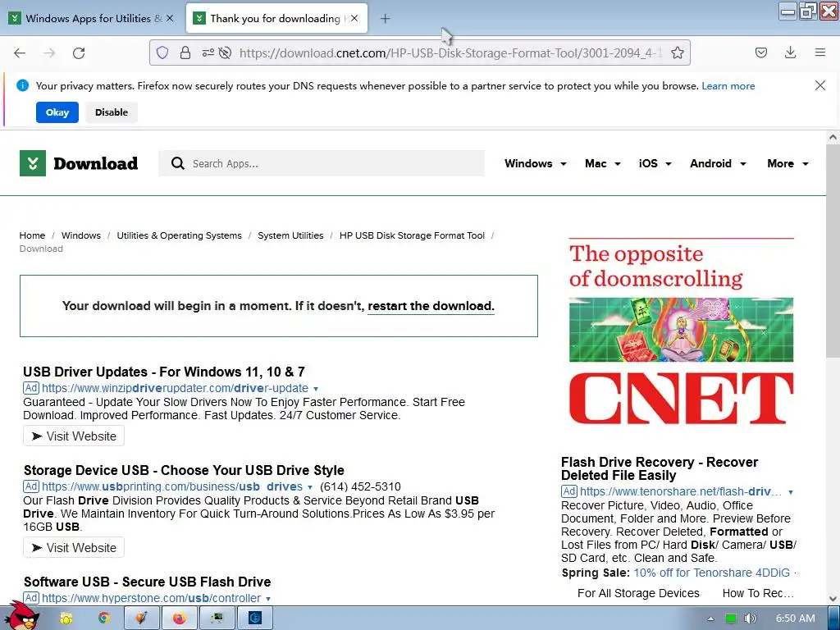
Task: Click the volume icon in system tray
Action: 751,619
